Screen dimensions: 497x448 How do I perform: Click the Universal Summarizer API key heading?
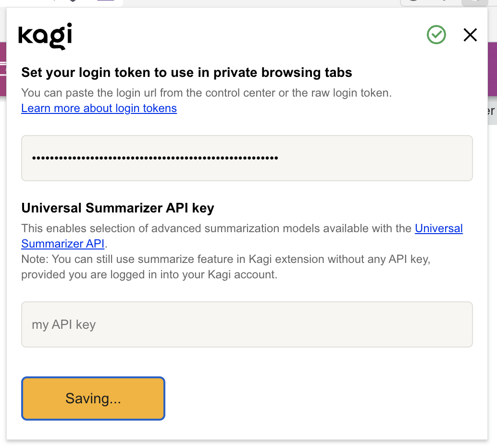[x=118, y=208]
